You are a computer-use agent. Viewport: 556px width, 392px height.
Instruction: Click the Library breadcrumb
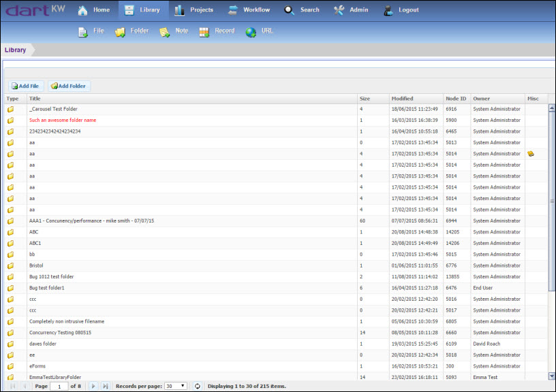coord(15,50)
